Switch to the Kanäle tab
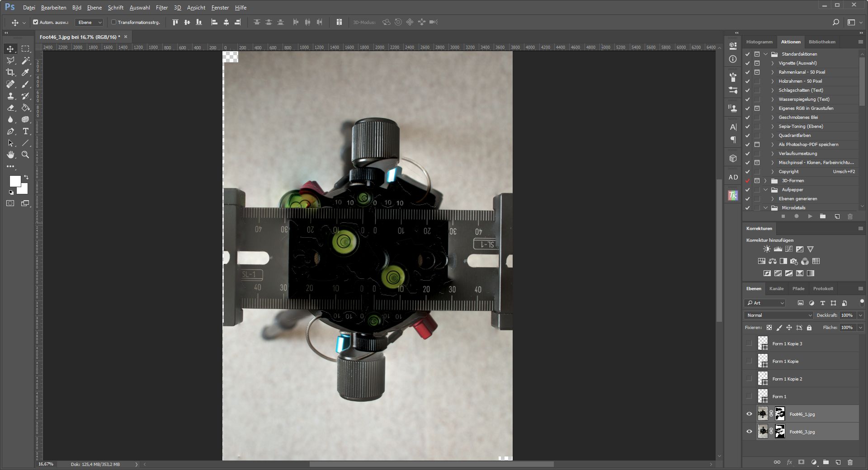868x470 pixels. click(x=776, y=289)
